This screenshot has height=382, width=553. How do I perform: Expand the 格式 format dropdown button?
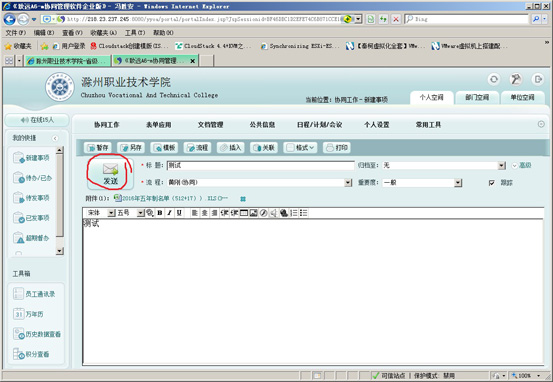pyautogui.click(x=300, y=147)
